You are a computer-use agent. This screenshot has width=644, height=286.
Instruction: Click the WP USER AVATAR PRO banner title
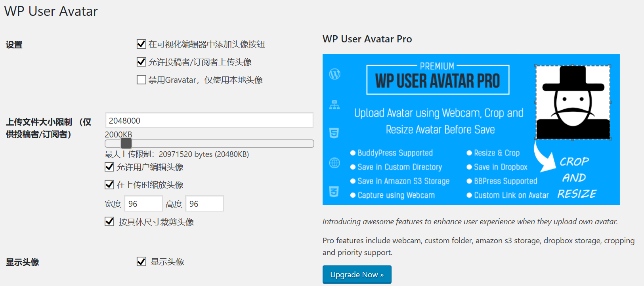pos(438,81)
